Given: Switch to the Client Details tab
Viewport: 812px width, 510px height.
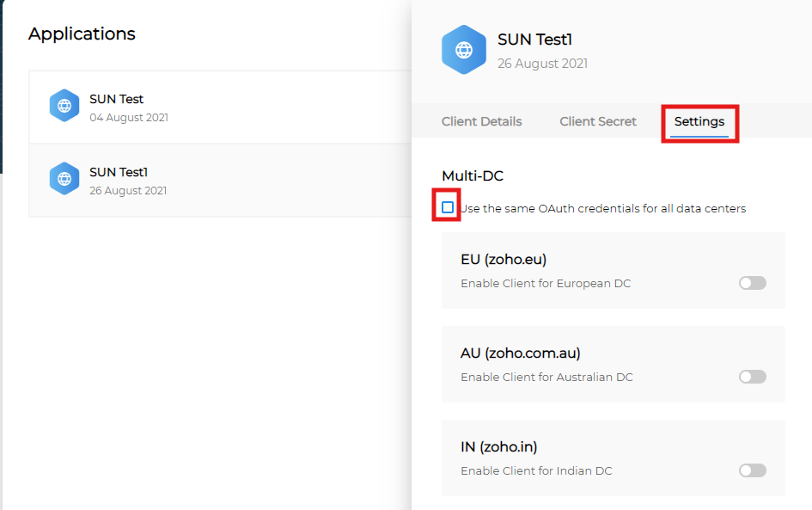Looking at the screenshot, I should [x=481, y=121].
